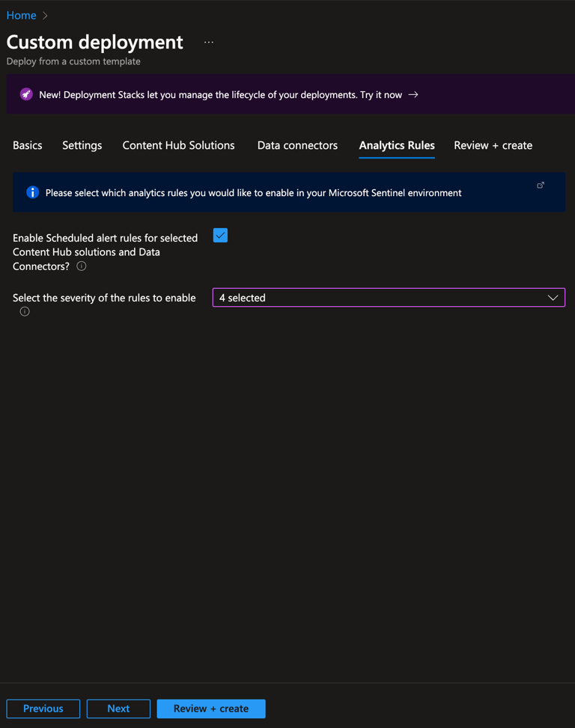Click the Next button
This screenshot has width=575, height=728.
coord(118,709)
